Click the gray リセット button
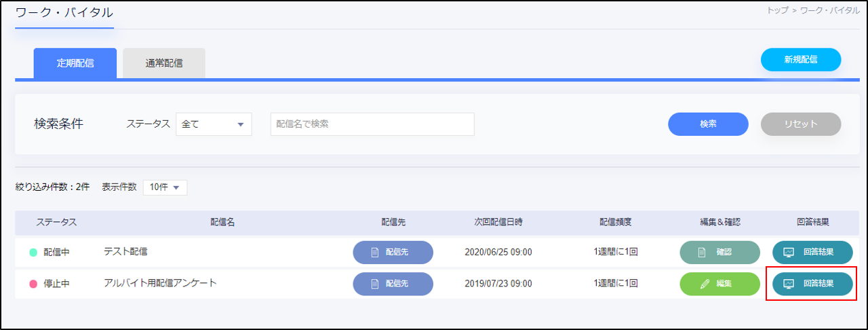 (x=801, y=124)
